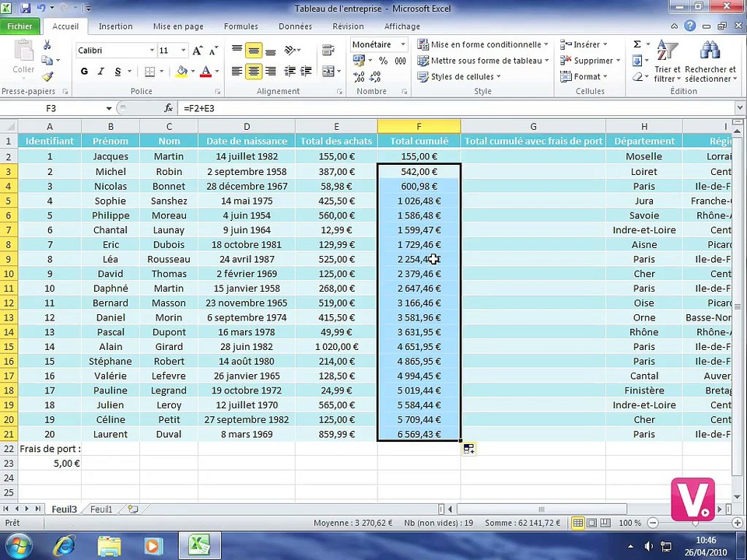This screenshot has height=560, width=747.
Task: Expand the Monétaire number format dropdown
Action: coord(402,44)
